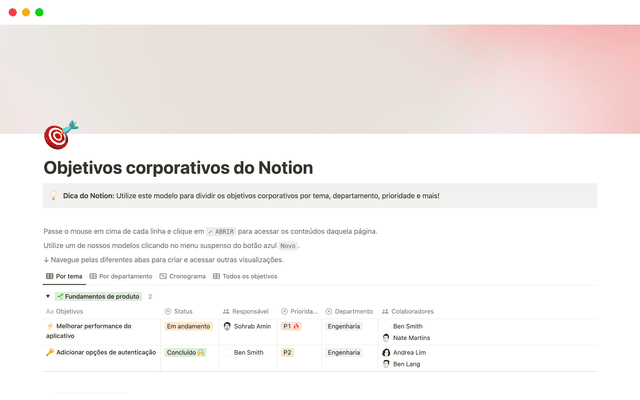The height and width of the screenshot is (400, 640).
Task: Open the Cronograma tab
Action: click(x=182, y=276)
